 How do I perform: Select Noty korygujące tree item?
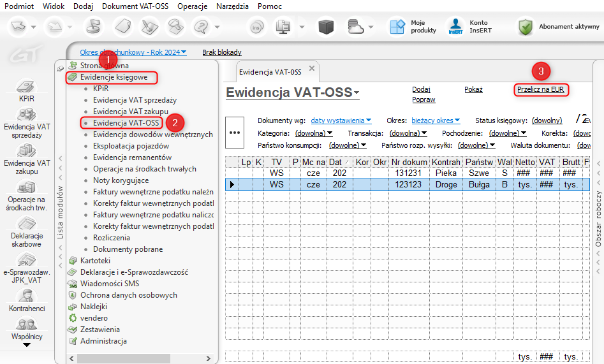click(x=121, y=180)
